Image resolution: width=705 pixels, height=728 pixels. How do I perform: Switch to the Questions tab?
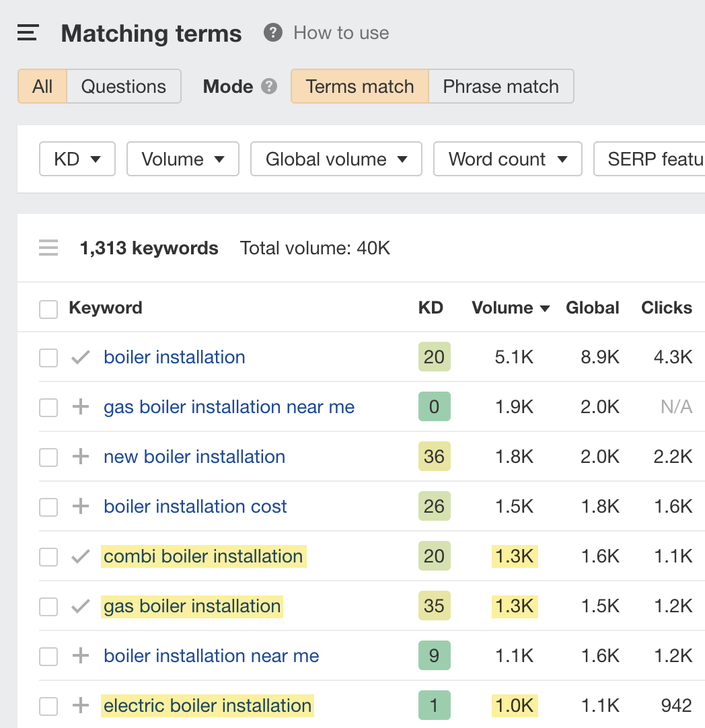tap(123, 86)
